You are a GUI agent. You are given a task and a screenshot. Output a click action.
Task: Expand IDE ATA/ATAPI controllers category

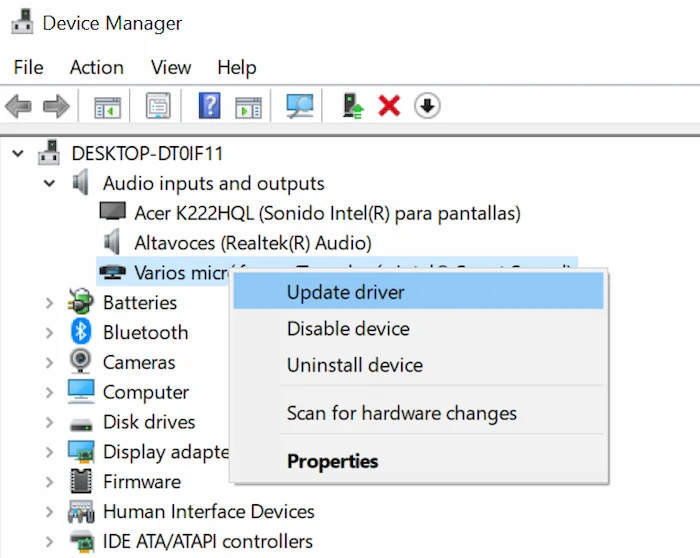click(x=50, y=542)
